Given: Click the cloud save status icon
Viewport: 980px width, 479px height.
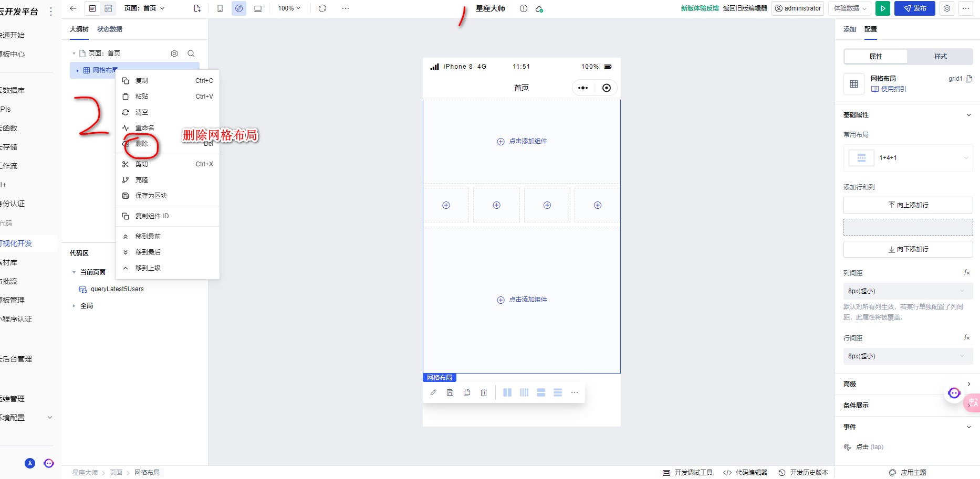Looking at the screenshot, I should click(539, 9).
